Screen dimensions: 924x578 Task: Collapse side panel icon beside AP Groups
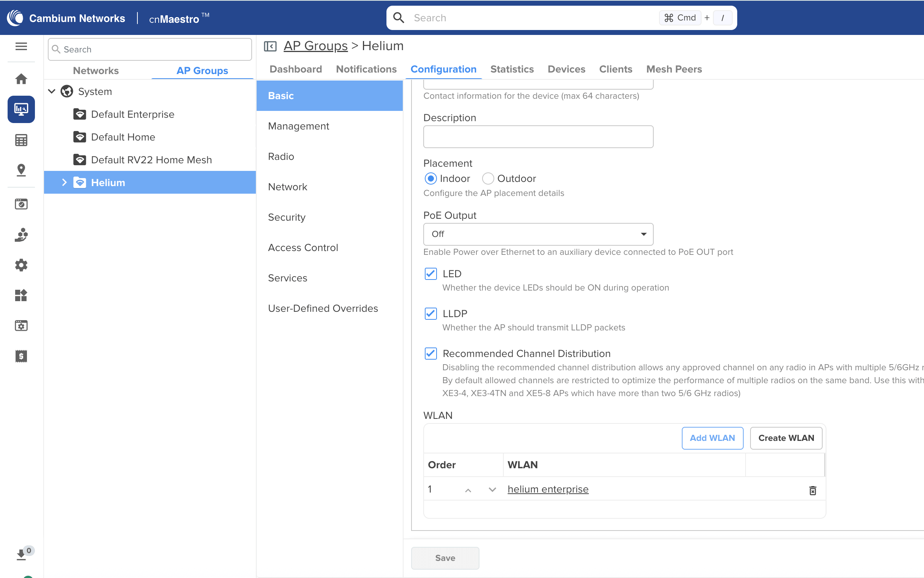[x=270, y=46]
